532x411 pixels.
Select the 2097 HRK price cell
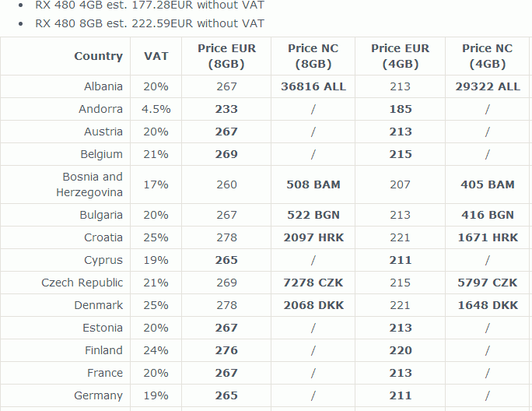(313, 237)
